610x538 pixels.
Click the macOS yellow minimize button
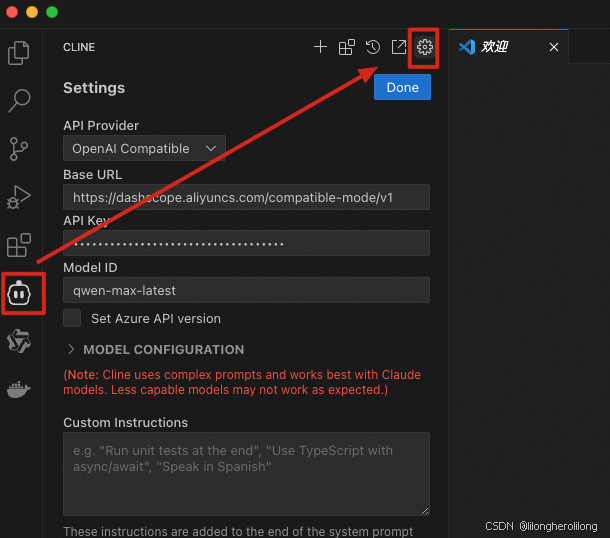tap(32, 12)
